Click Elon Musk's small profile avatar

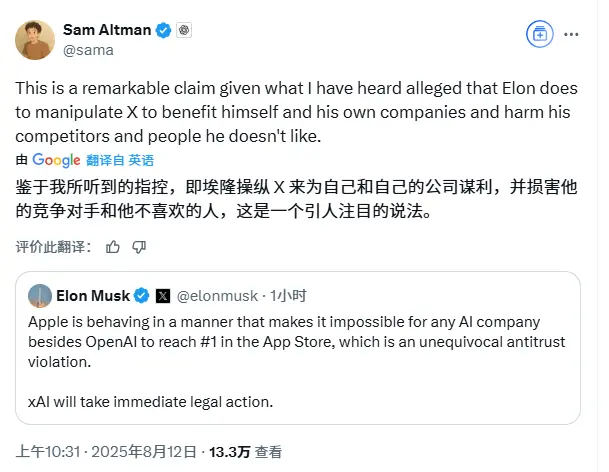tap(40, 295)
